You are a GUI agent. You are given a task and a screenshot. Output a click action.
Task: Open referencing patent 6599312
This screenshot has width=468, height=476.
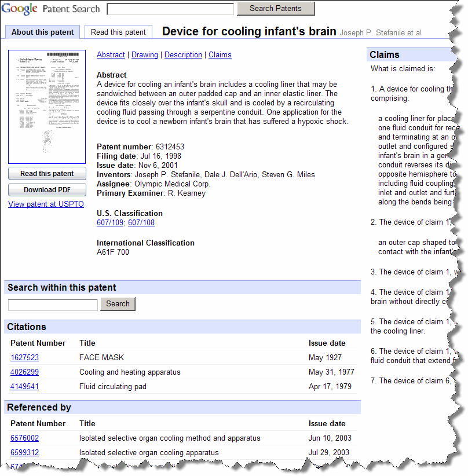point(24,453)
